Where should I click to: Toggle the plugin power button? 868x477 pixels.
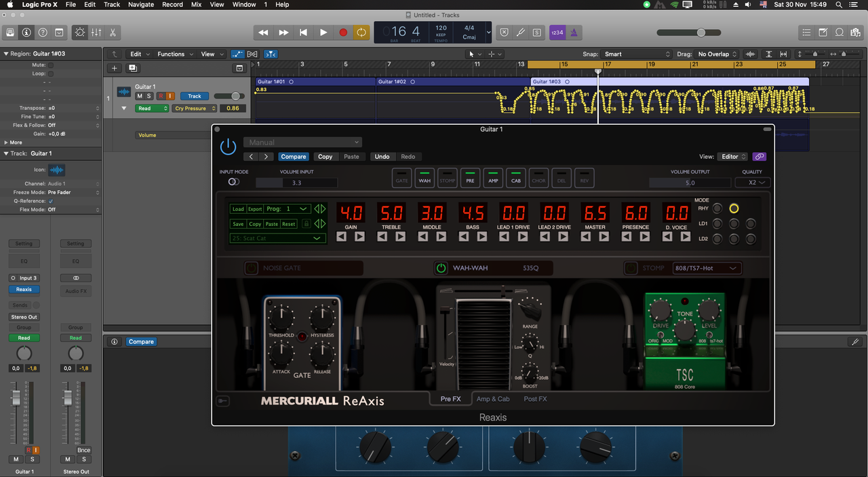228,146
